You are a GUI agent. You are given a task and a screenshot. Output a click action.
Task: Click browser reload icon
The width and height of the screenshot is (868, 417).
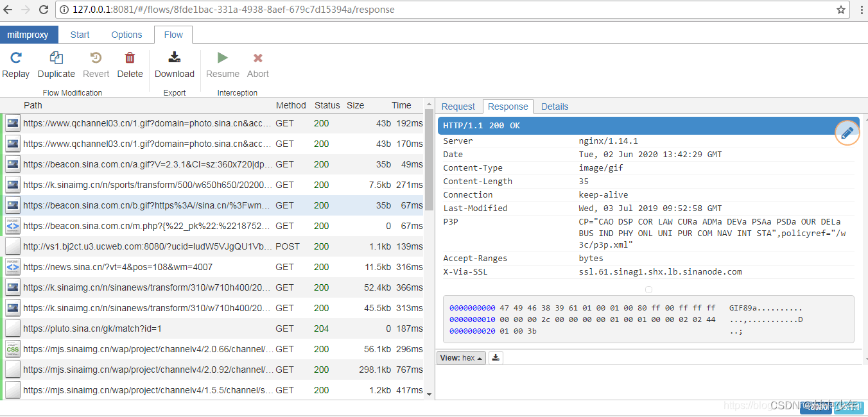tap(44, 10)
